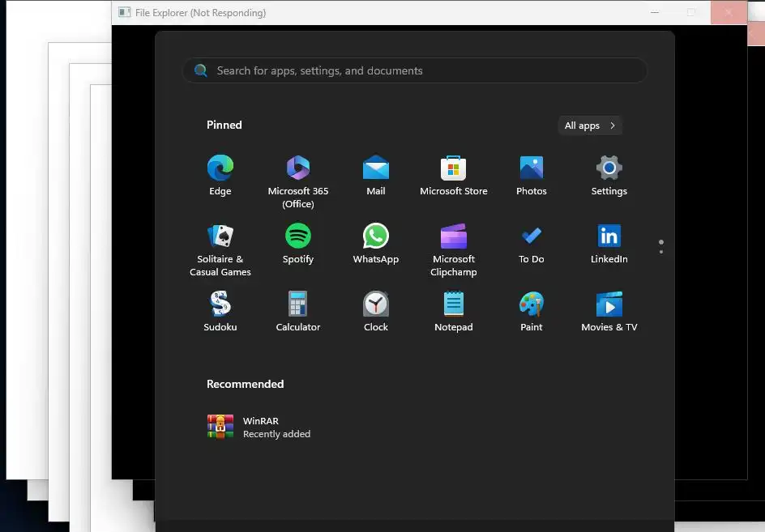
Task: Click the File Explorer title bar icon
Action: pyautogui.click(x=125, y=12)
